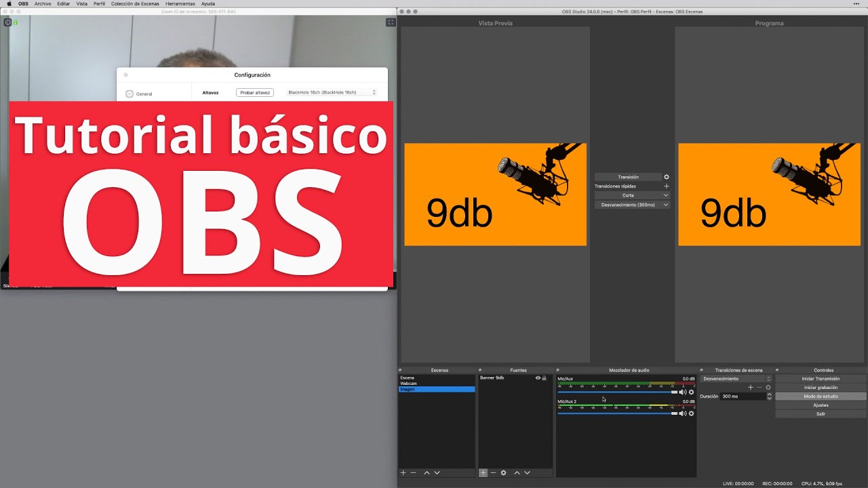This screenshot has height=488, width=868.
Task: Move the source down in the Fuentes panel
Action: coord(527,472)
